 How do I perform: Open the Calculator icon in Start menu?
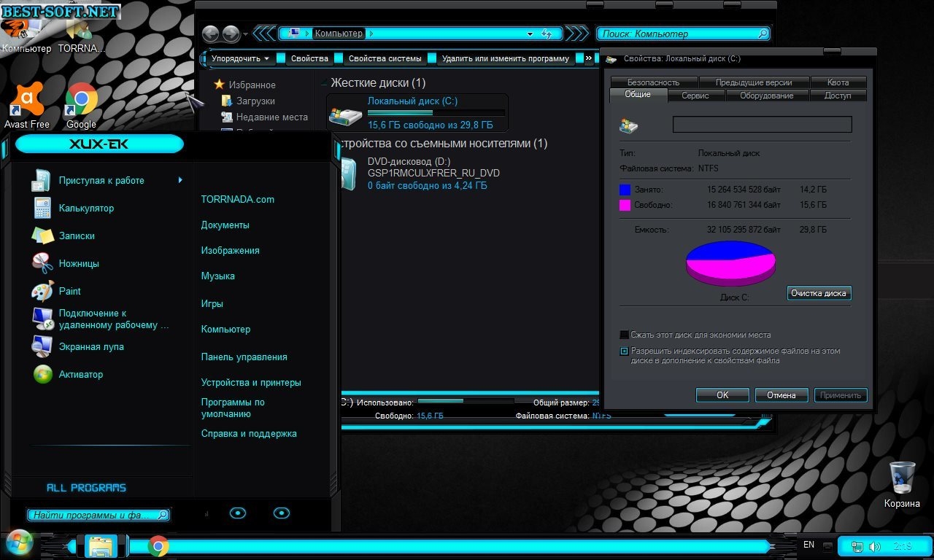tap(42, 208)
